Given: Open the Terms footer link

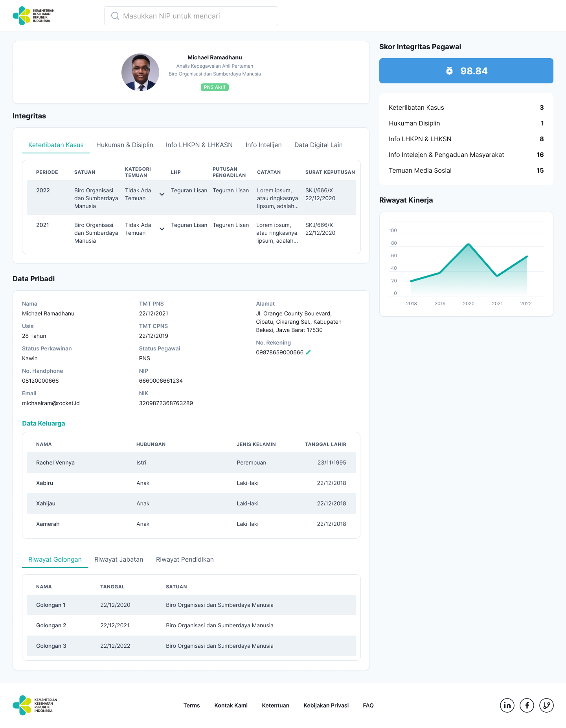Looking at the screenshot, I should coord(192,705).
